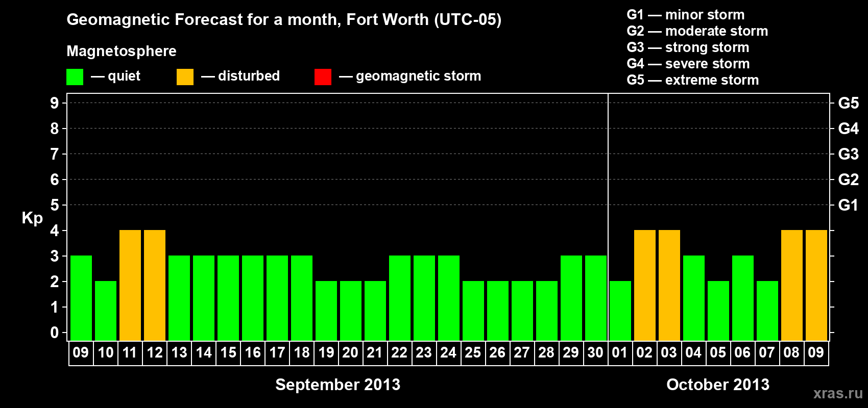Click the disturbed legend label

click(249, 76)
